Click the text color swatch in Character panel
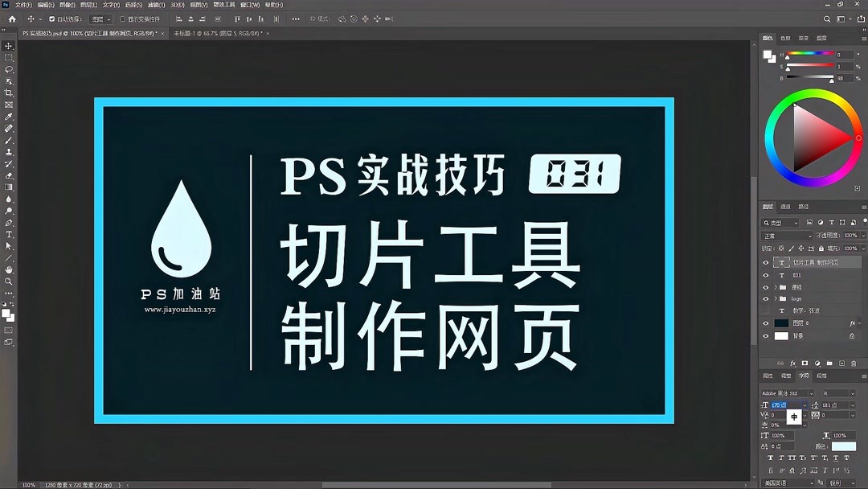Screen dimensions: 868x489 coord(843,447)
